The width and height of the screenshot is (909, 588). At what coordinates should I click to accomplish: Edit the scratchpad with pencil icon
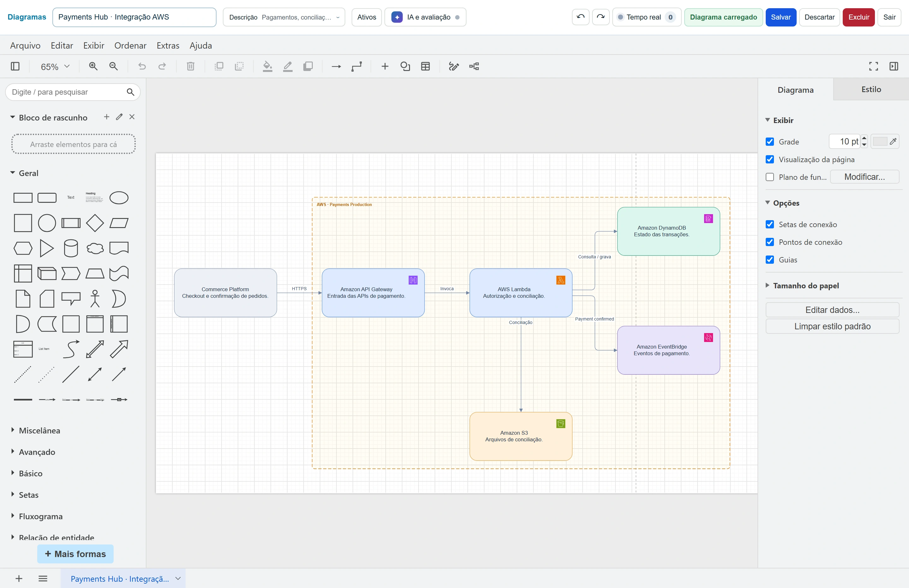coord(119,117)
